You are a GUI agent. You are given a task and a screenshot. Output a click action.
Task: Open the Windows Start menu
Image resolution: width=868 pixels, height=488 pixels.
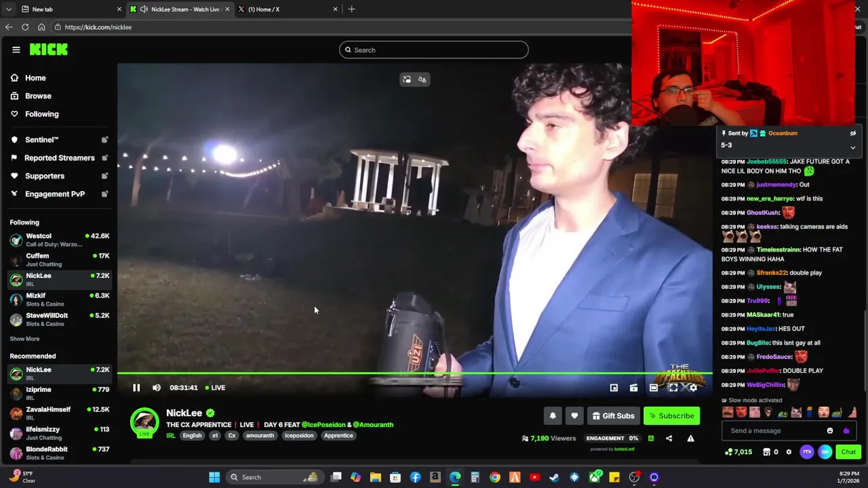214,477
